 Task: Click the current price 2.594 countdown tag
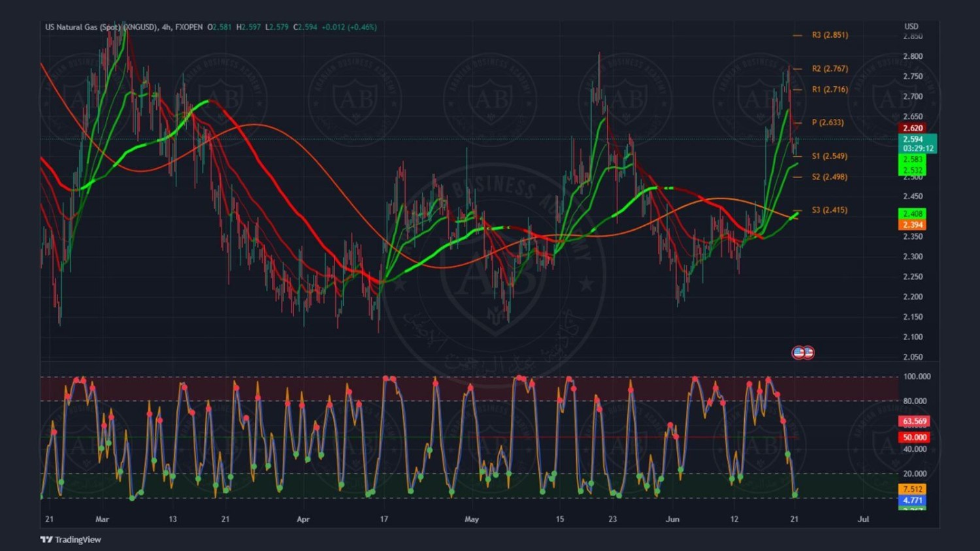(918, 144)
